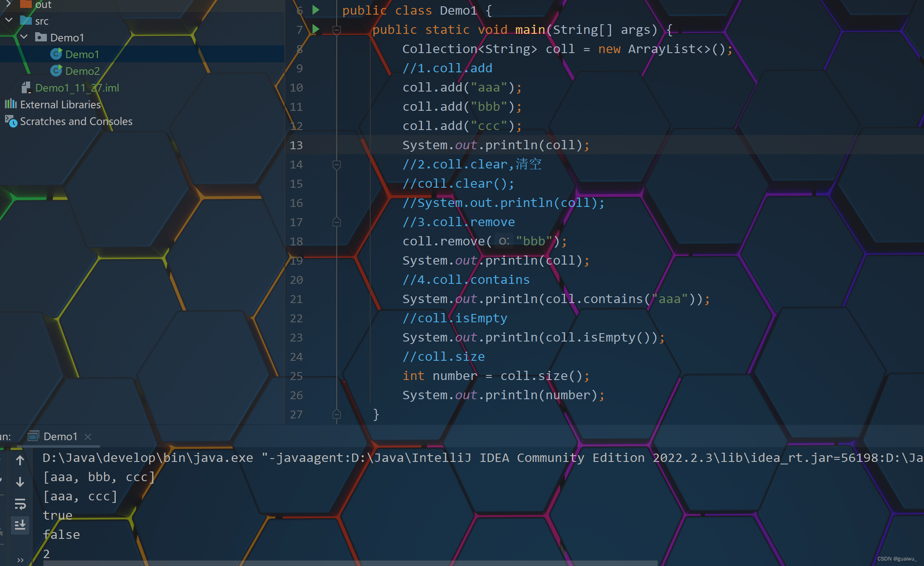The width and height of the screenshot is (924, 566).
Task: Select the out folder
Action: coord(43,5)
